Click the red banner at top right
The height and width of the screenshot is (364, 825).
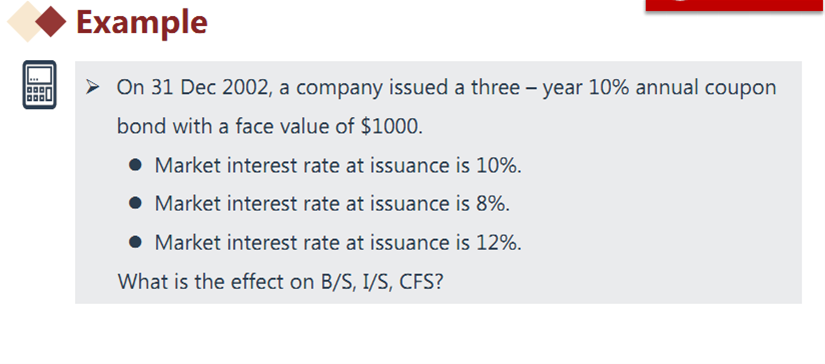click(x=735, y=5)
